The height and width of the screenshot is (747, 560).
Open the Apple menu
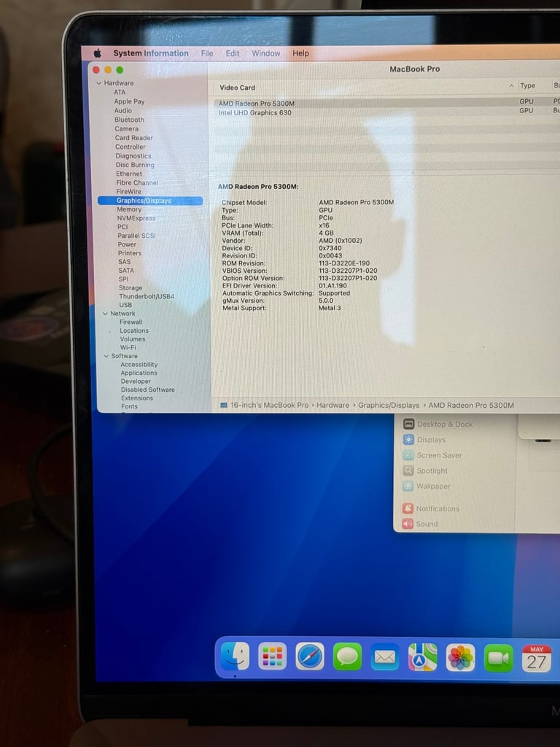tap(98, 53)
